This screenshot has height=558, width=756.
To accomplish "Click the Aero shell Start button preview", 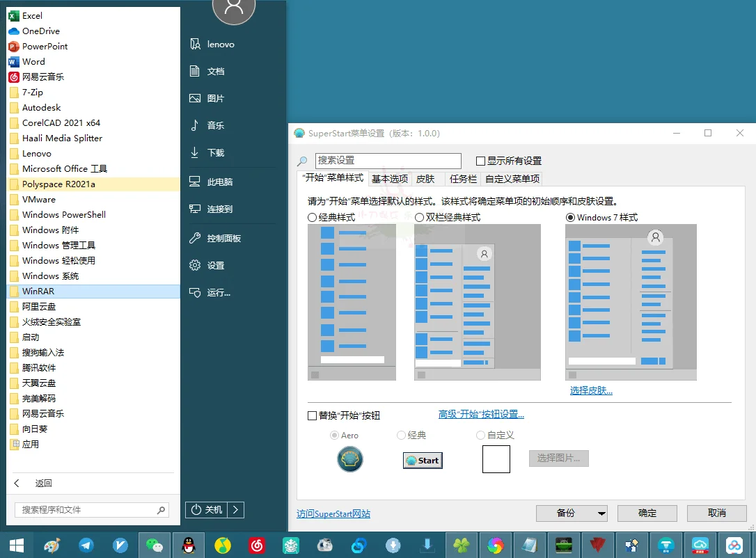I will click(x=350, y=459).
